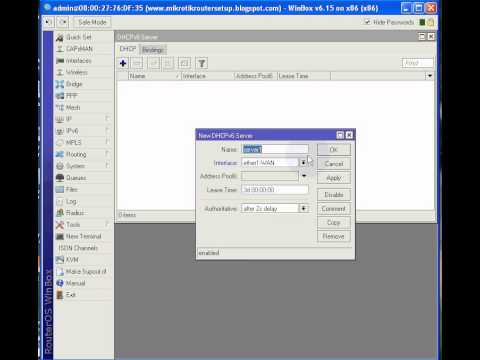This screenshot has width=480, height=360.
Task: Click the padlock icon at top right
Action: tap(431, 22)
